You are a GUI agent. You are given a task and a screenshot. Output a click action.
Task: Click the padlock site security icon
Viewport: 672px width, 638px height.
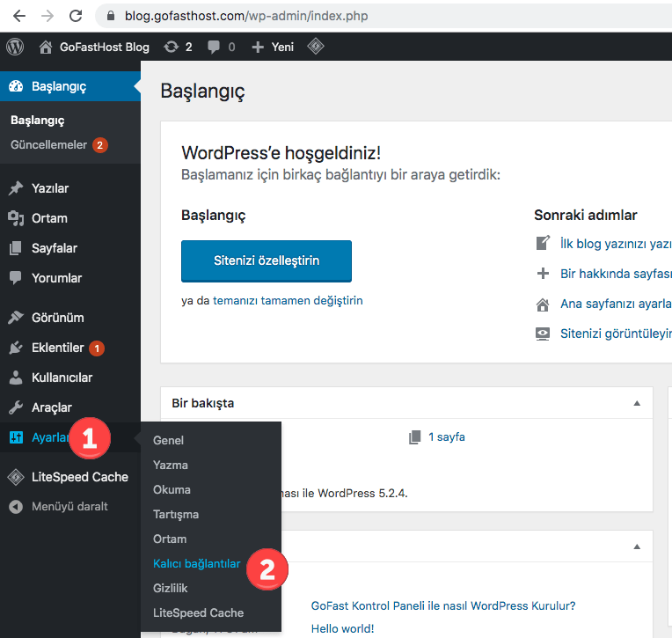(111, 16)
